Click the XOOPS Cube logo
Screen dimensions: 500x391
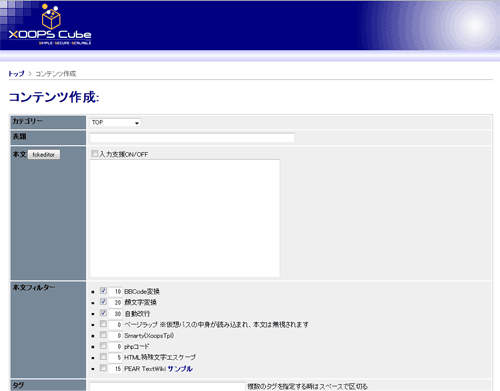[50, 25]
